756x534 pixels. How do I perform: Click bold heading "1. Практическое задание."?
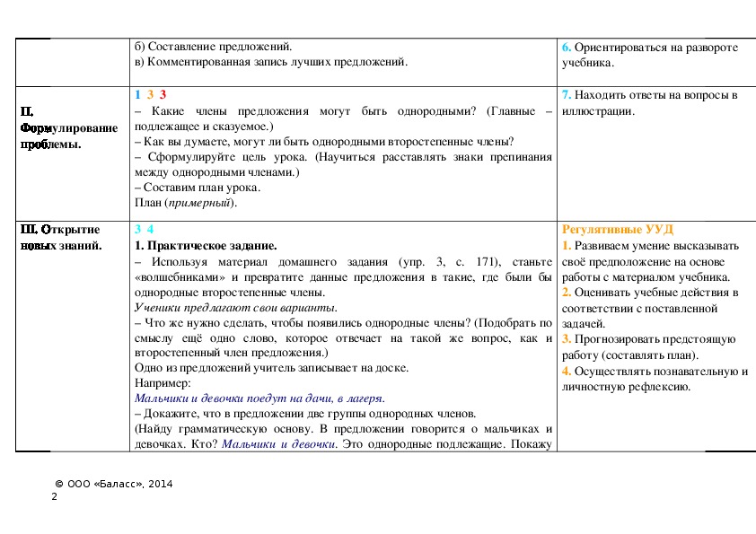pyautogui.click(x=206, y=246)
